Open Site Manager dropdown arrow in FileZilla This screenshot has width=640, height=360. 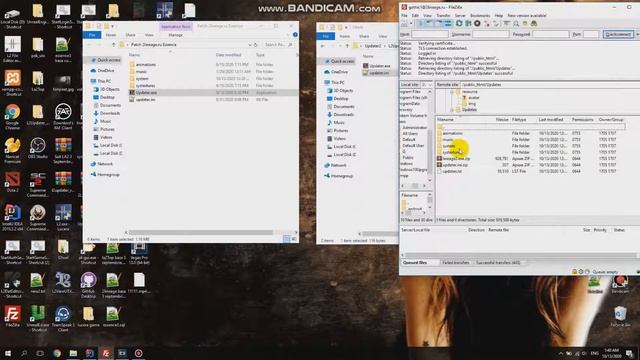pos(411,23)
